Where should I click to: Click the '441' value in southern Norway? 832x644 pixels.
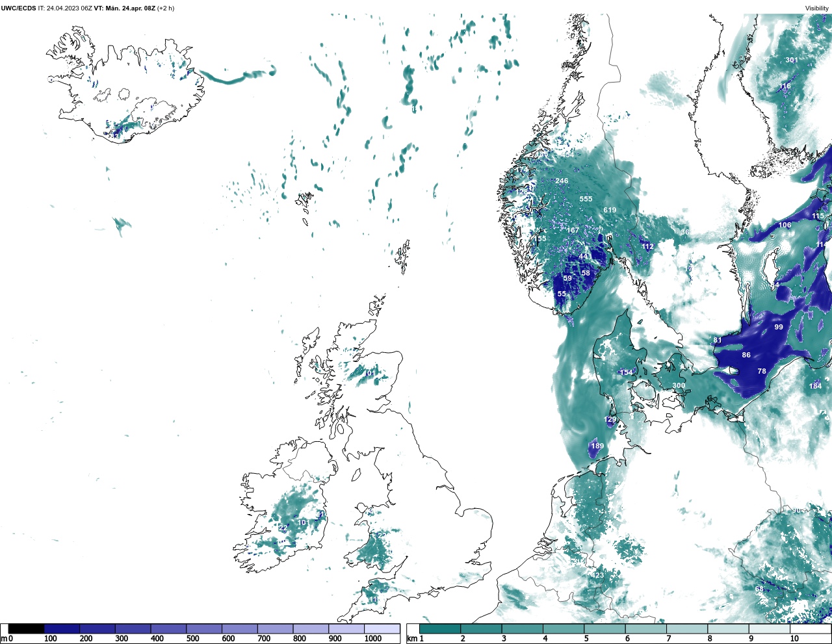[x=585, y=257]
